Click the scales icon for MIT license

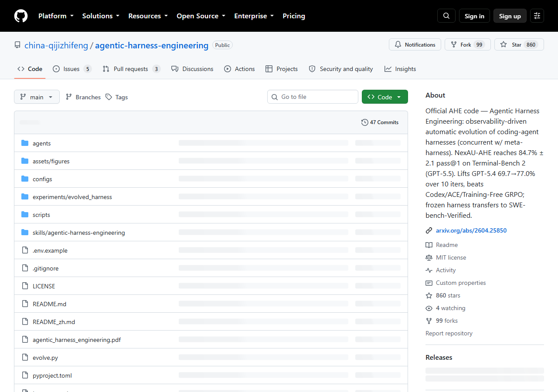pos(429,258)
